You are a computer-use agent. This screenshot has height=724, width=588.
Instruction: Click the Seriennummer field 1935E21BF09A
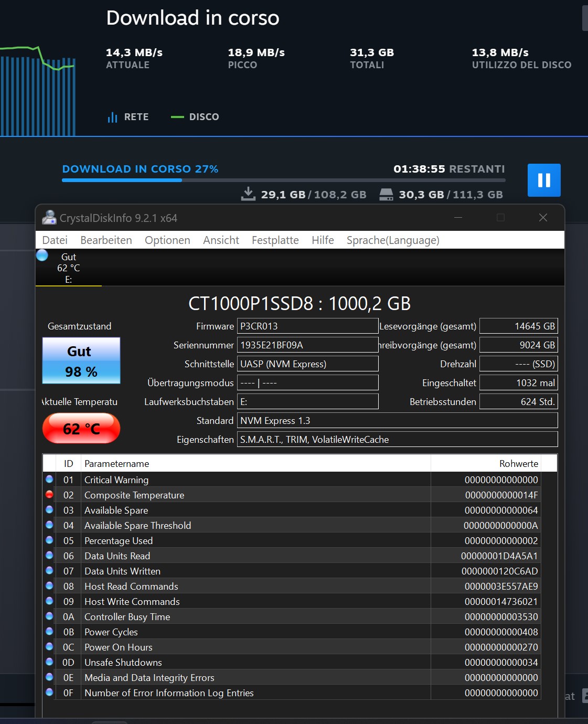307,345
